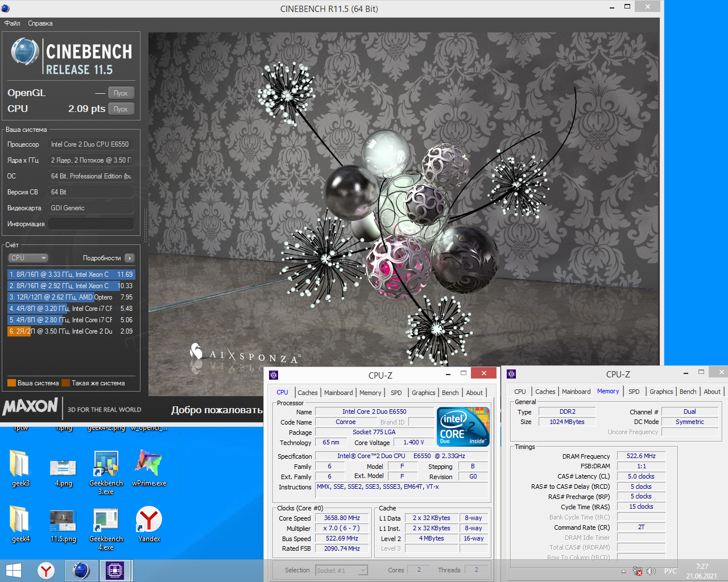Screen dimensions: 728x582
Task: Select ranking row 5 Intel Core i7 5.06
Action: 71,320
